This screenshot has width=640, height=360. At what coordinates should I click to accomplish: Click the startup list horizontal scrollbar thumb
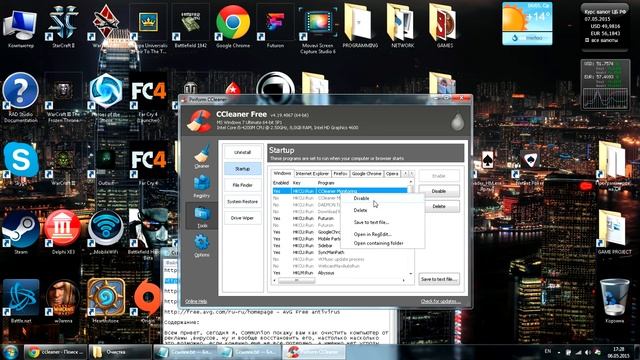pos(297,280)
